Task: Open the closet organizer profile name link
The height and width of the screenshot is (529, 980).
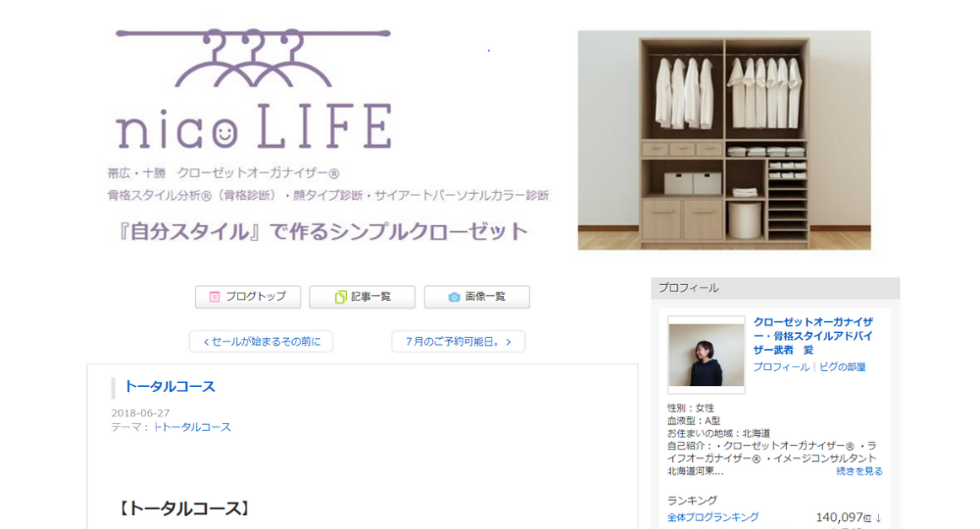Action: pyautogui.click(x=813, y=336)
